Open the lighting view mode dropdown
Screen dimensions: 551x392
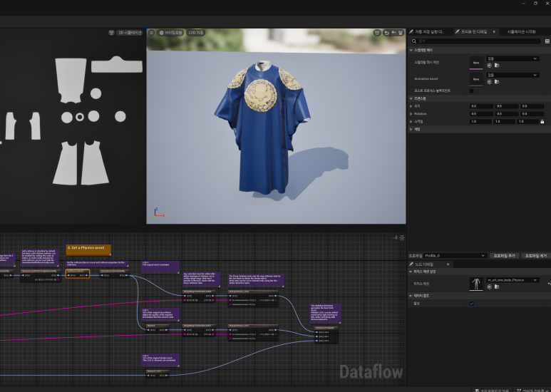tap(170, 33)
